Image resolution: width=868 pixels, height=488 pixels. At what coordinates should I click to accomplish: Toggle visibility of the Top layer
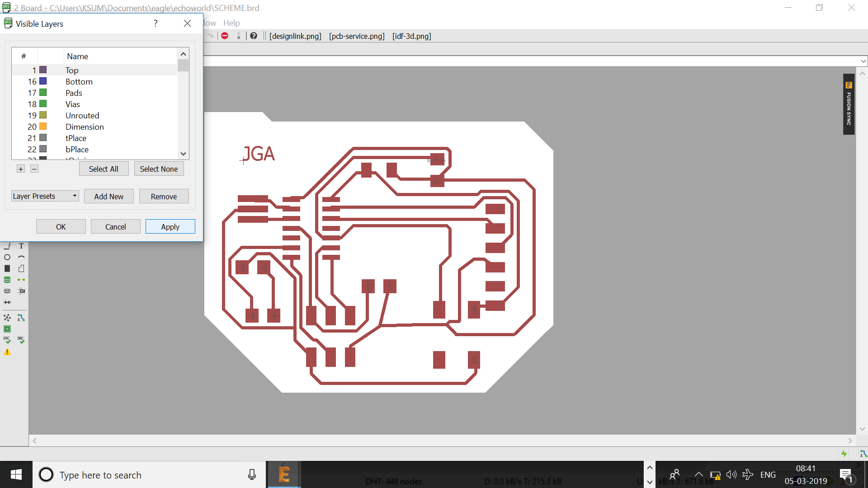(x=72, y=70)
